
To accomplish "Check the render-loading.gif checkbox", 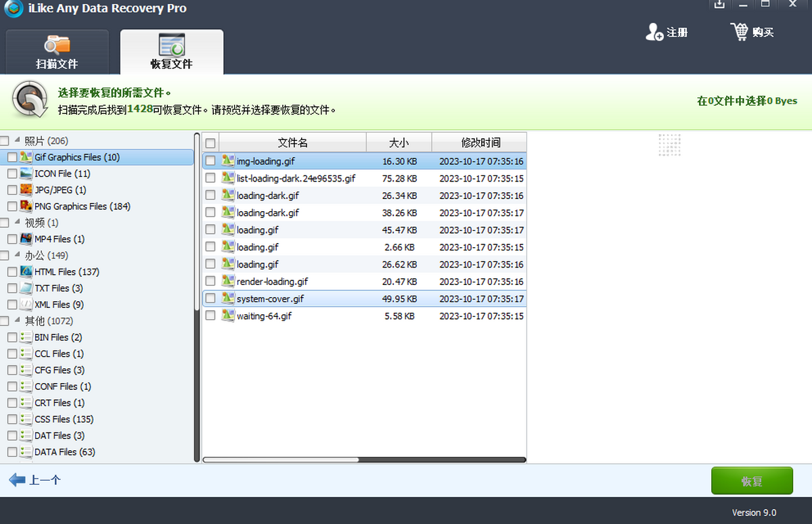I will (x=210, y=281).
